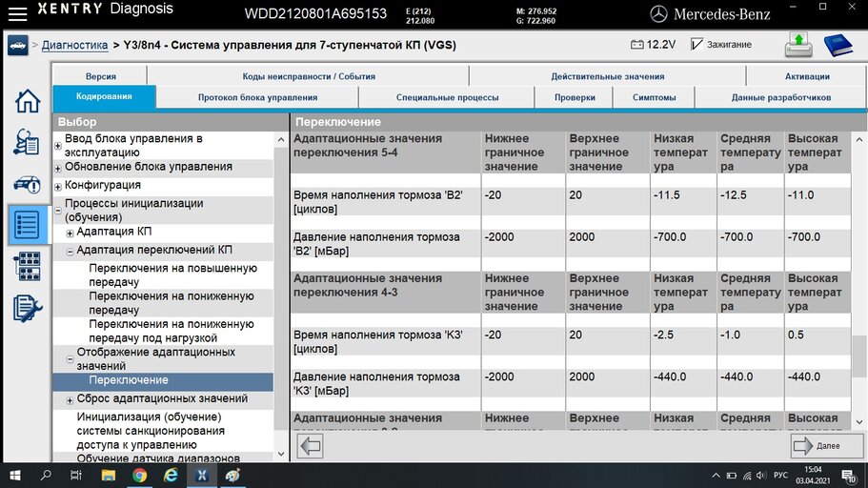Click the value 0.5 for тормоза 'K3'
This screenshot has width=868, height=488.
[x=796, y=335]
